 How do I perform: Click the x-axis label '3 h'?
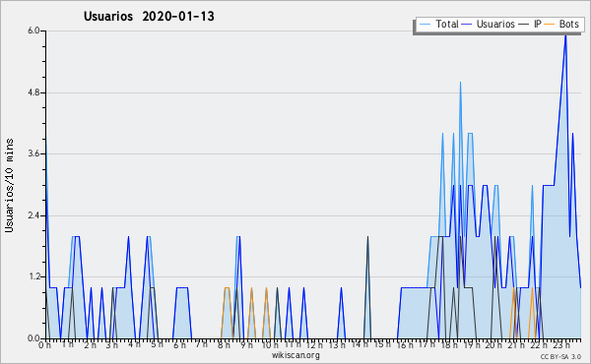[x=111, y=345]
